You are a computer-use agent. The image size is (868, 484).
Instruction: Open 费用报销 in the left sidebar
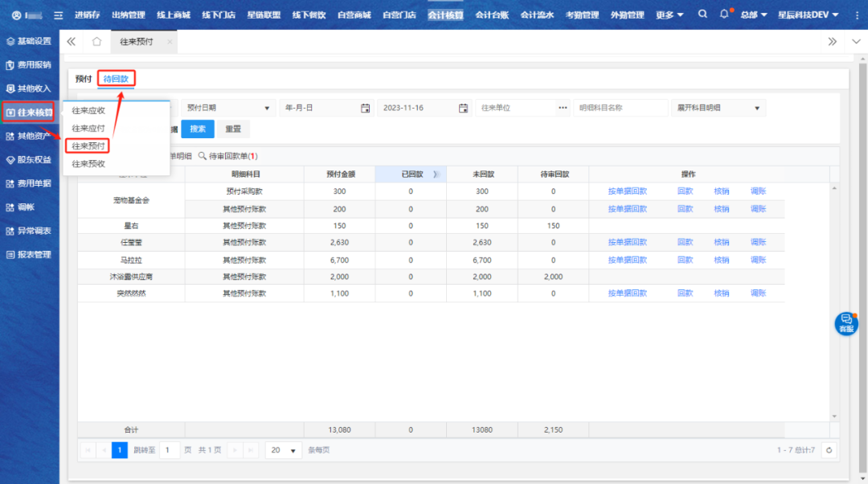coord(29,64)
